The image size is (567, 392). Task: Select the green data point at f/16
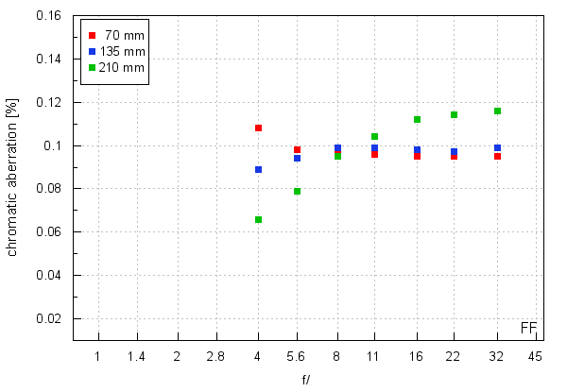417,119
